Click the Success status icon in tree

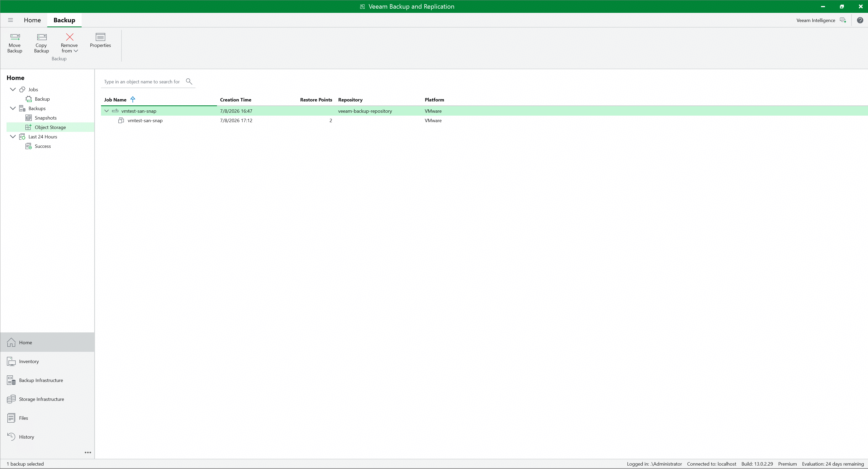pos(29,146)
